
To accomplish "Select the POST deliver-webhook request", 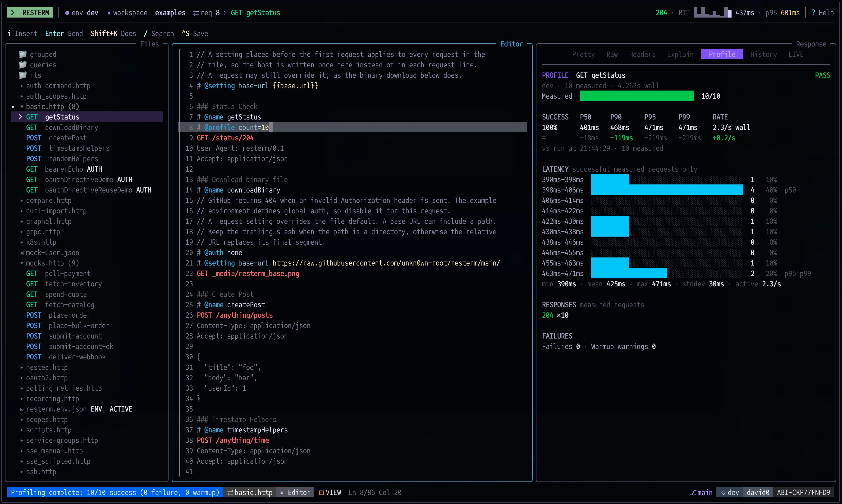I will coord(66,357).
